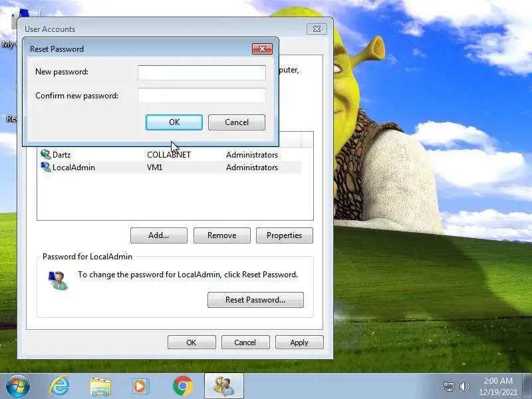Click the New password input field

click(x=201, y=72)
